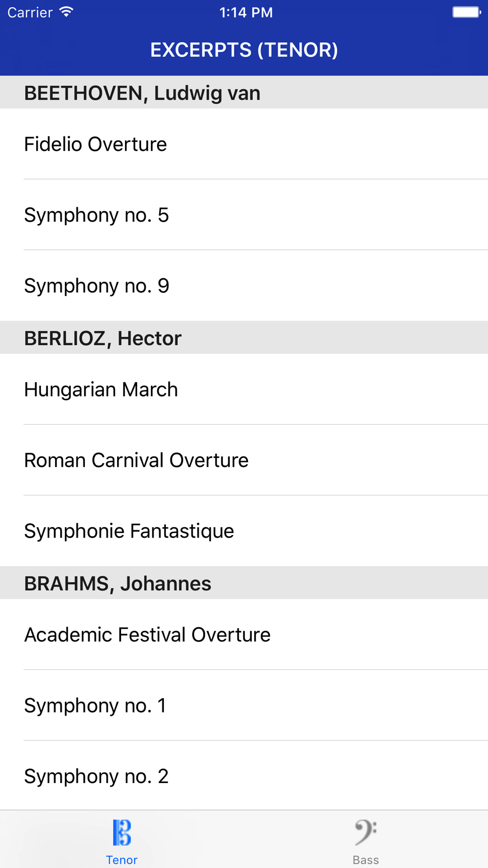Select Brahms Symphony no. 1
Screen dimensions: 488x868
[x=244, y=705]
